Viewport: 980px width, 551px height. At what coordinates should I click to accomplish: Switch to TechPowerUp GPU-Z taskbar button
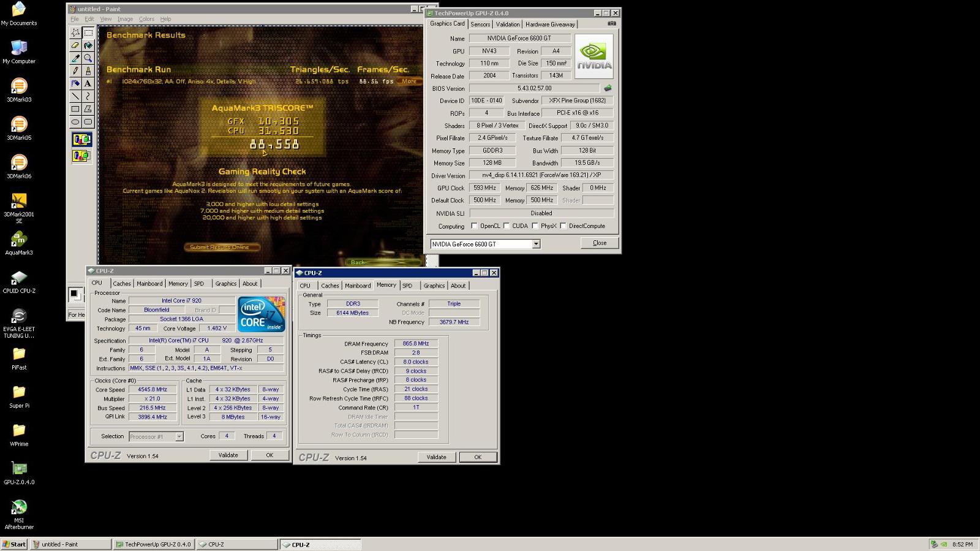click(154, 544)
